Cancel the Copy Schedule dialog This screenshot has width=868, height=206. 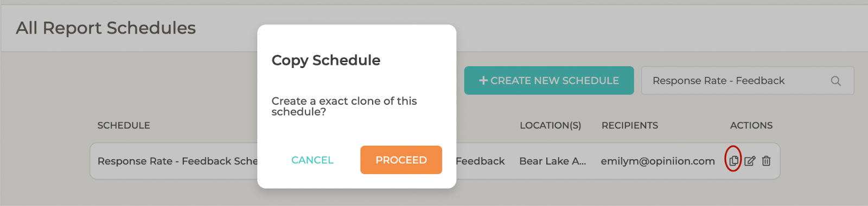[312, 160]
